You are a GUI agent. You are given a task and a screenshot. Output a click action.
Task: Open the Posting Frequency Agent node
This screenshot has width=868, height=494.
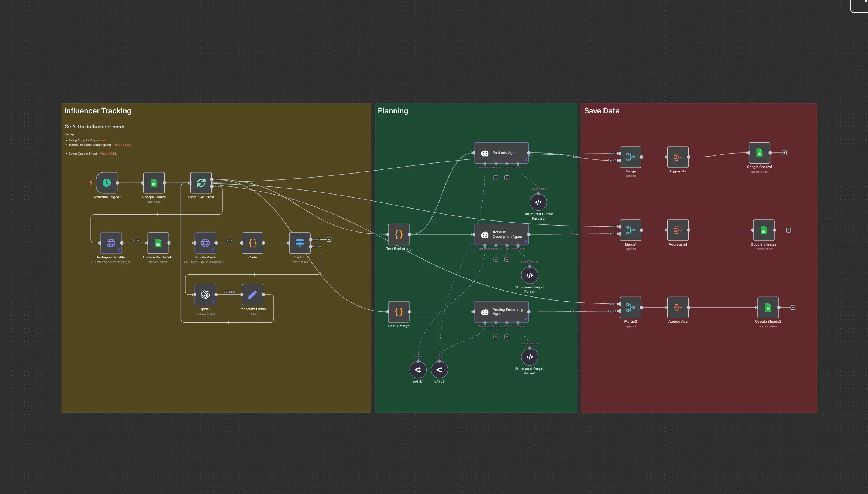[x=501, y=312]
